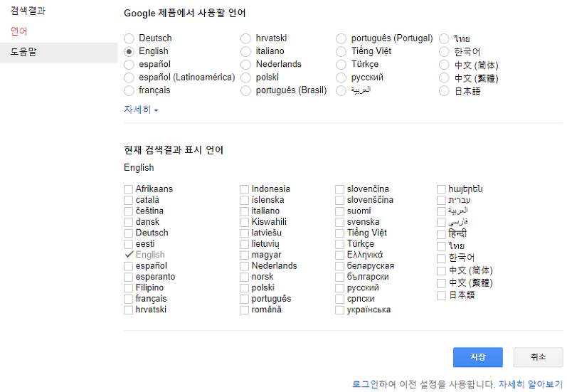Follow the 로그인 link

(x=365, y=384)
